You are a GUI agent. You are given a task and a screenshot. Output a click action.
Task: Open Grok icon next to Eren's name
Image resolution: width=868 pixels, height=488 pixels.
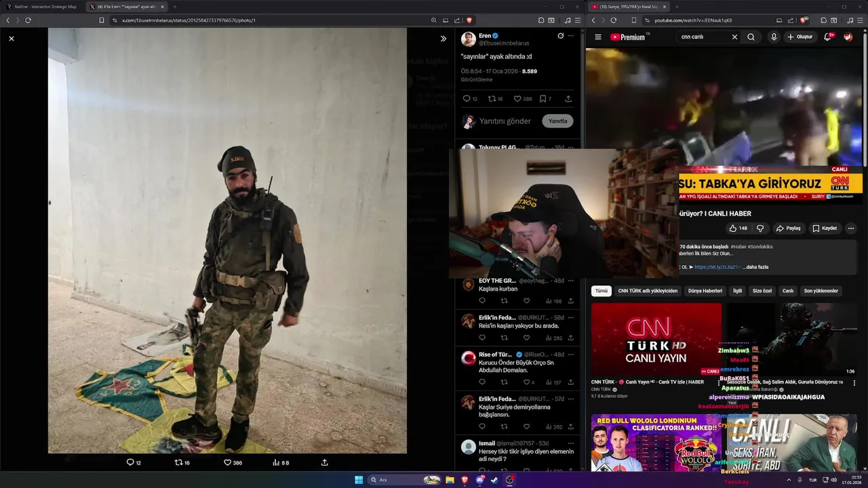(x=561, y=36)
